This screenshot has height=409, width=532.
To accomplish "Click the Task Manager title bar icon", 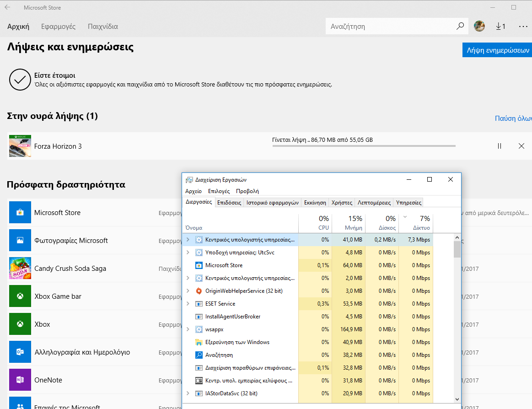I will (x=189, y=179).
